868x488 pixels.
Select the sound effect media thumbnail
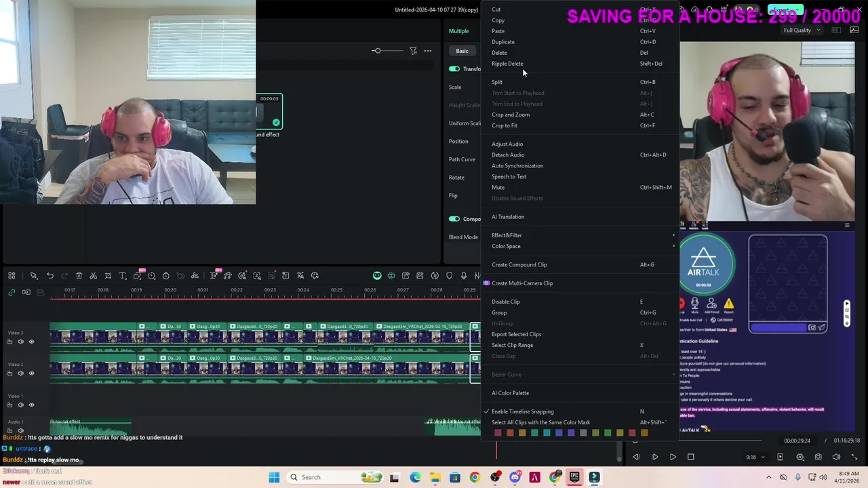[269, 112]
